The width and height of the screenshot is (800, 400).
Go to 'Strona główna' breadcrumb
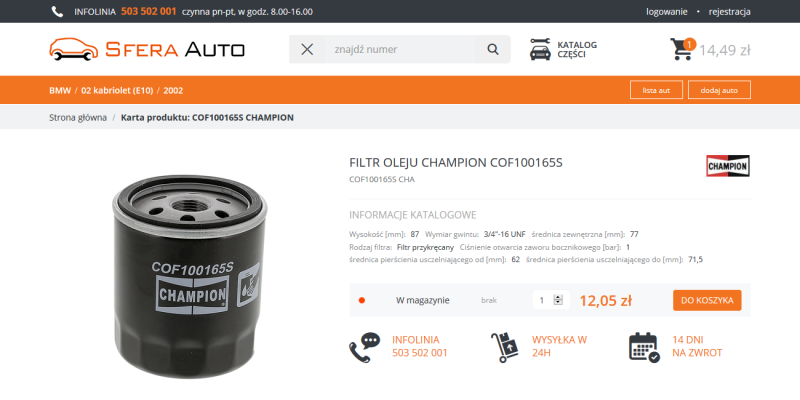pos(78,118)
